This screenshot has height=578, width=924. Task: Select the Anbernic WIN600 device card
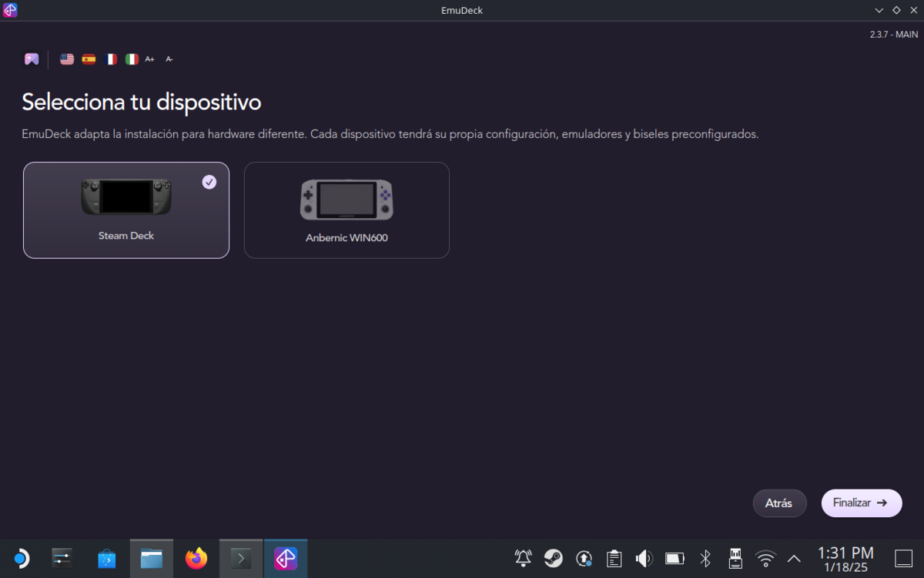346,210
